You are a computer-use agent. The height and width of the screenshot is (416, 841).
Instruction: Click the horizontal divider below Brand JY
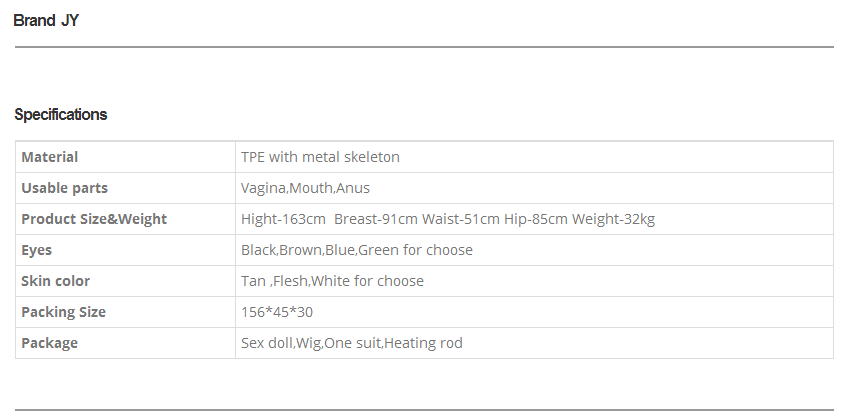tap(424, 47)
